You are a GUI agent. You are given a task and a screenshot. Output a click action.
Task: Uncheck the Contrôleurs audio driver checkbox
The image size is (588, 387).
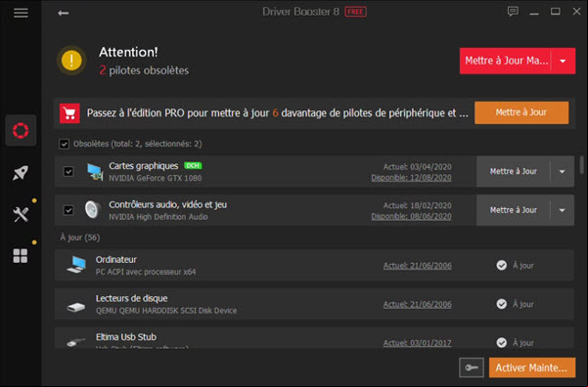(68, 210)
